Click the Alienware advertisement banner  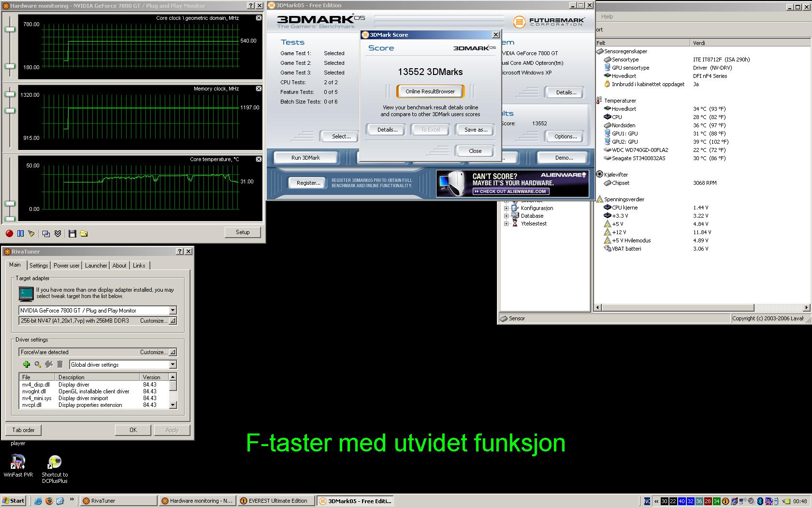pyautogui.click(x=512, y=183)
